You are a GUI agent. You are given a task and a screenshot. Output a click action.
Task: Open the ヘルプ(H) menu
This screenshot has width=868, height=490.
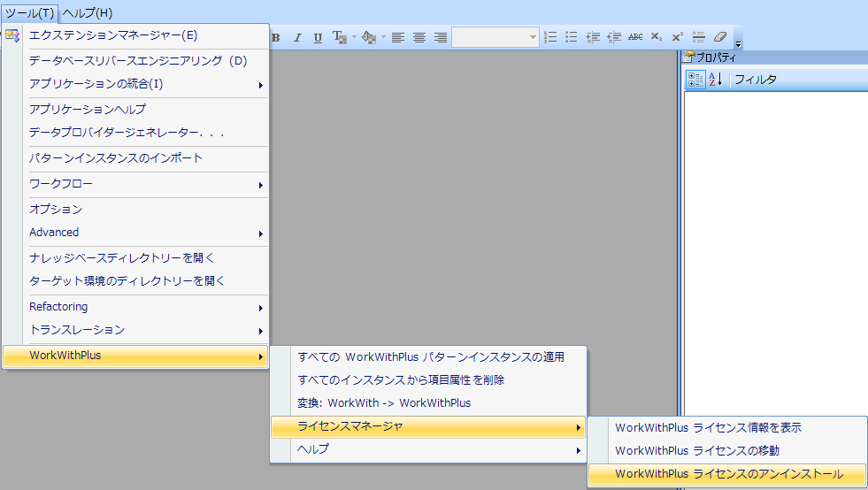tap(88, 12)
